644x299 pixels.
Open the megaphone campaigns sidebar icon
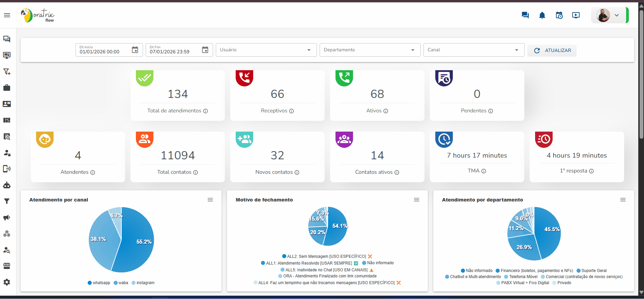[x=7, y=218]
